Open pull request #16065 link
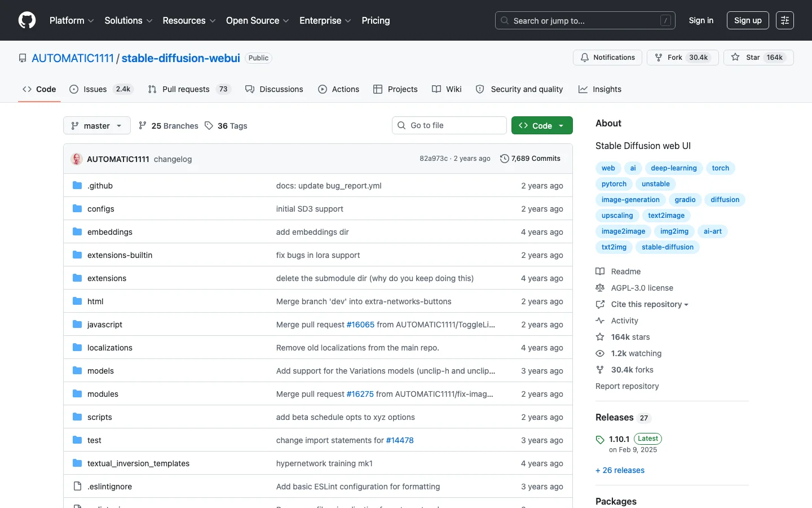812x508 pixels. click(x=360, y=325)
